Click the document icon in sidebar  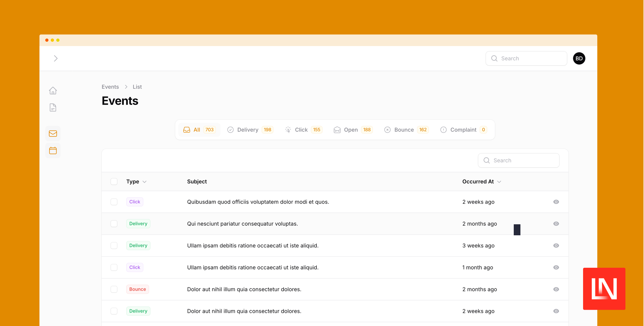pos(53,108)
